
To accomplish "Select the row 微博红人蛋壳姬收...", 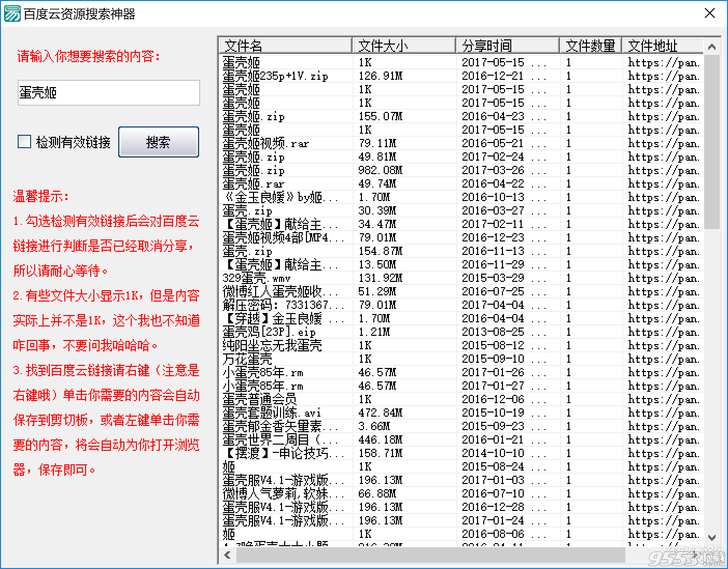I will click(x=461, y=292).
